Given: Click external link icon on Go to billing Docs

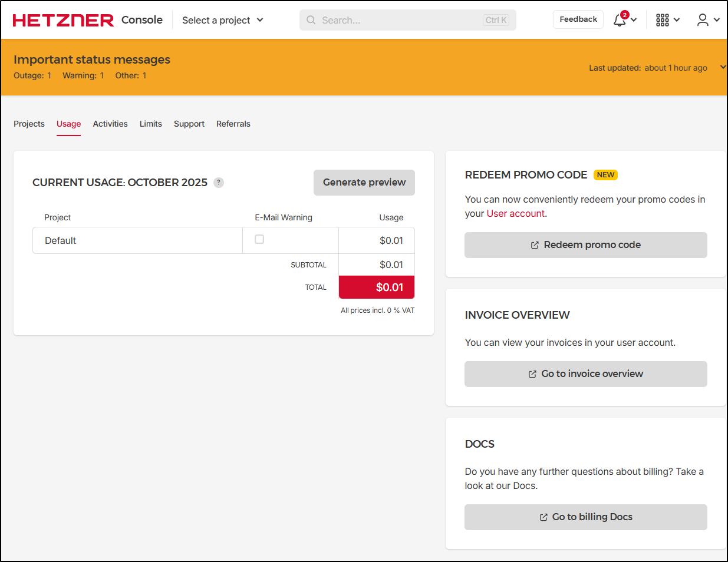Looking at the screenshot, I should (543, 517).
